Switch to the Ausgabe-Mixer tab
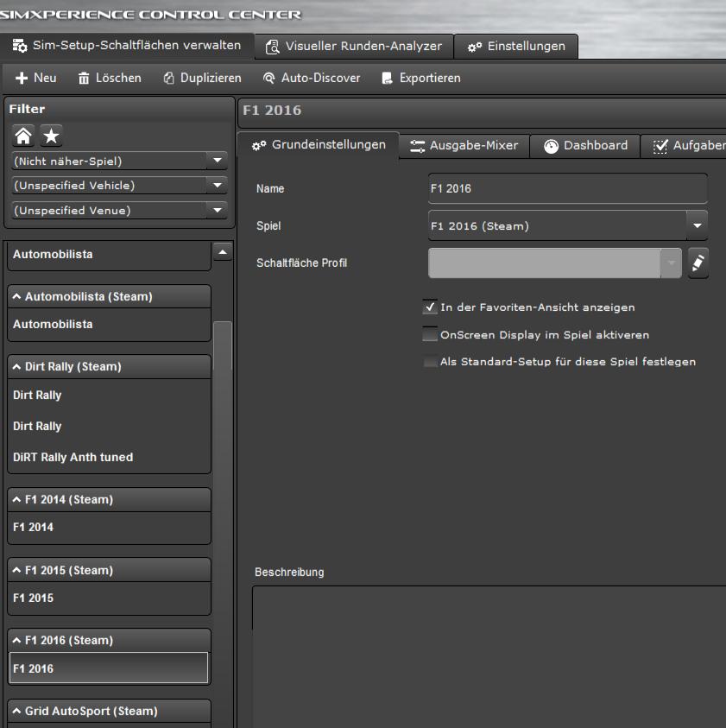The image size is (726, 728). (x=464, y=146)
